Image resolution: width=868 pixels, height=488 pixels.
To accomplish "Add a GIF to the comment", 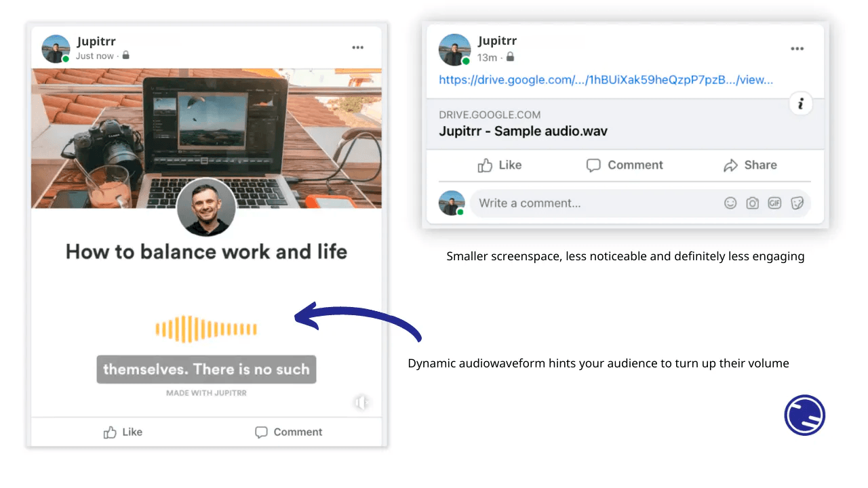I will point(774,203).
